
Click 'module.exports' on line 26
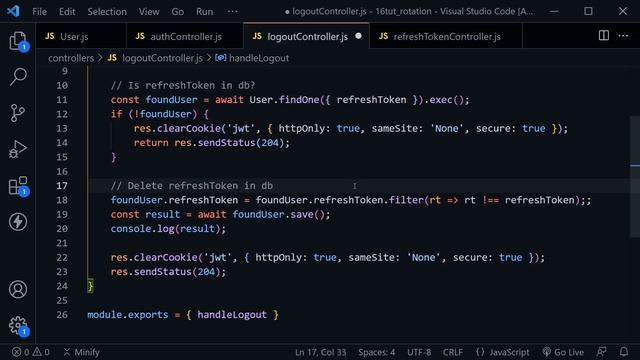pyautogui.click(x=128, y=315)
